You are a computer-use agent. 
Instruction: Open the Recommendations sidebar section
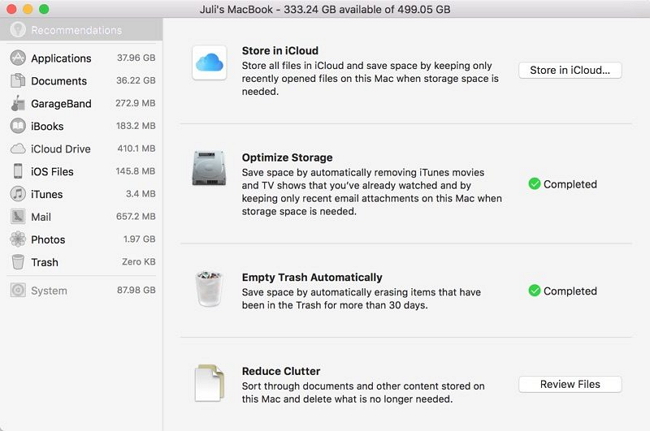coord(81,30)
